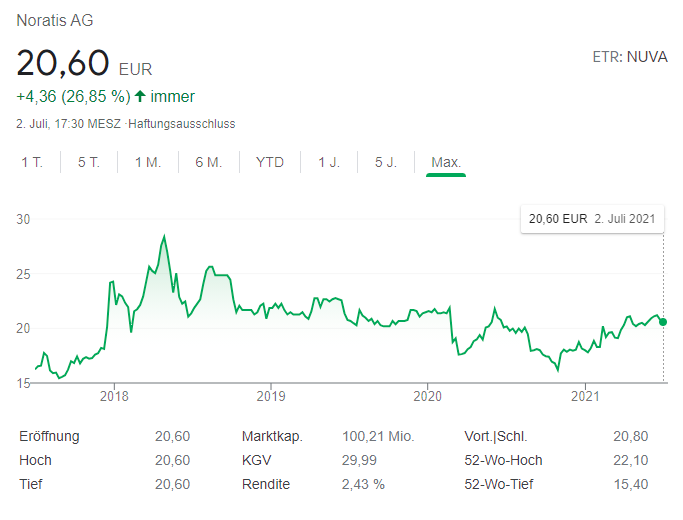Click the 2018 peak on the chart line
This screenshot has width=683, height=520.
tap(163, 237)
